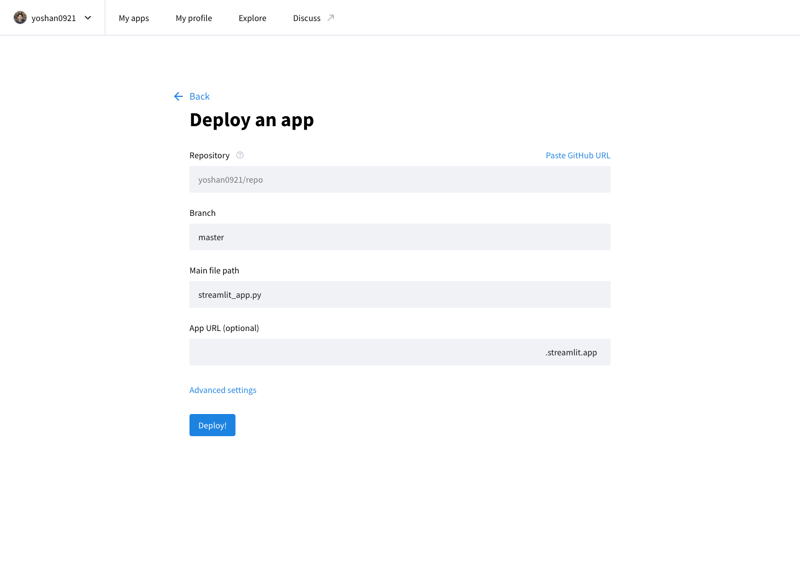The image size is (800, 569).
Task: Click the Deploy an app heading
Action: (252, 120)
